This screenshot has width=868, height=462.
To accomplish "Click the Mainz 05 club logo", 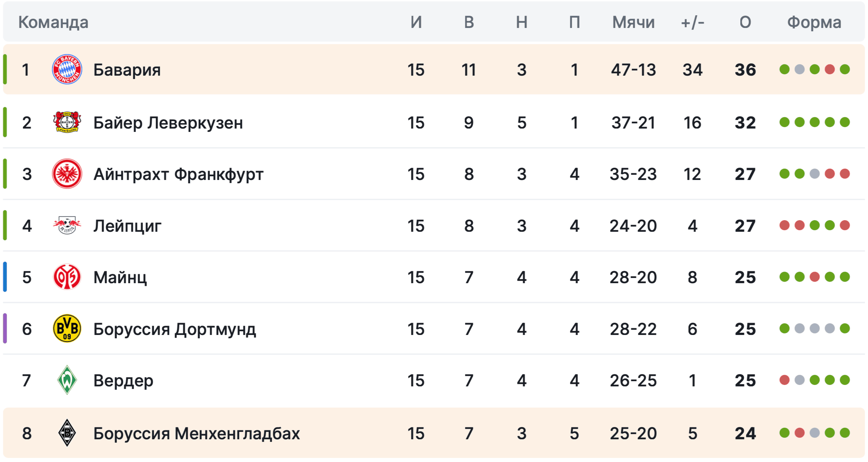I will [x=67, y=277].
